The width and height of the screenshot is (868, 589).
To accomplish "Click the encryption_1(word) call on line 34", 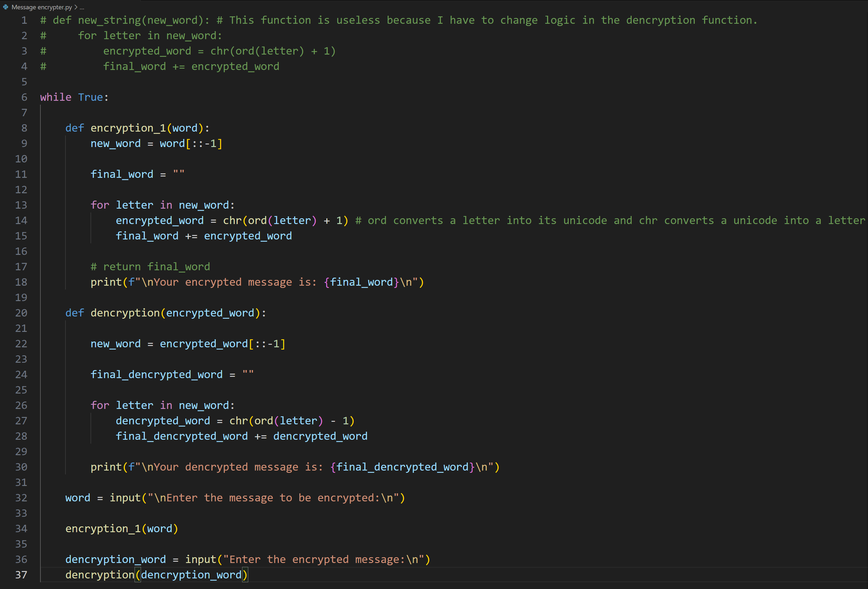I will point(121,529).
